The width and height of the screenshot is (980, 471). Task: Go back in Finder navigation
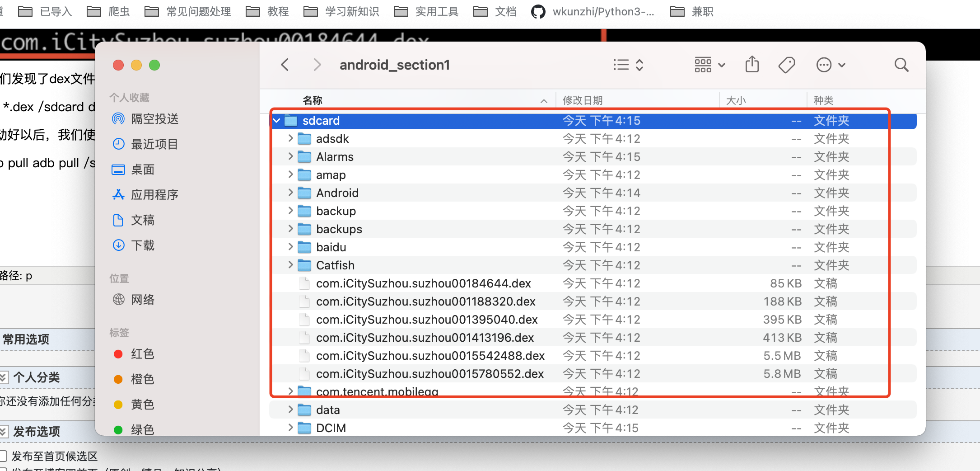tap(285, 65)
